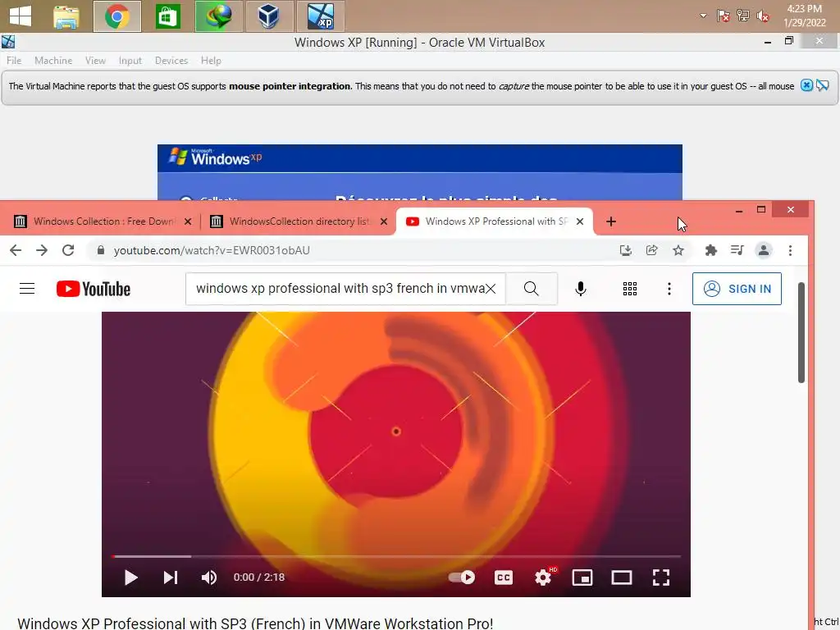Enter full screen video

tap(661, 577)
